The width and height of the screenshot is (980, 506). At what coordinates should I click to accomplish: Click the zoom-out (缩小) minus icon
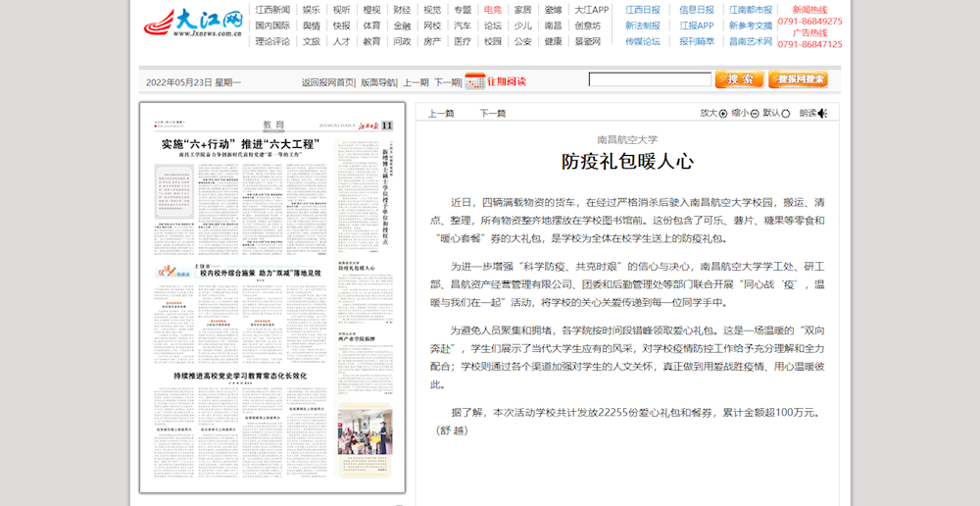[755, 113]
